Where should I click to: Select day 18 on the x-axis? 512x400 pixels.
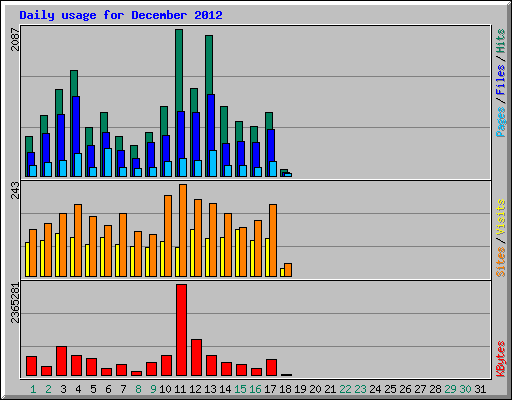[x=285, y=389]
